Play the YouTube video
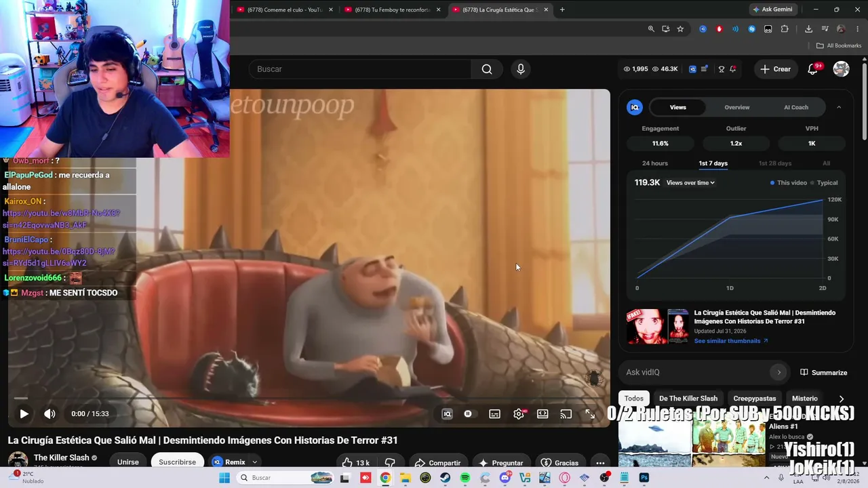Screen dimensions: 868x488 point(24,413)
